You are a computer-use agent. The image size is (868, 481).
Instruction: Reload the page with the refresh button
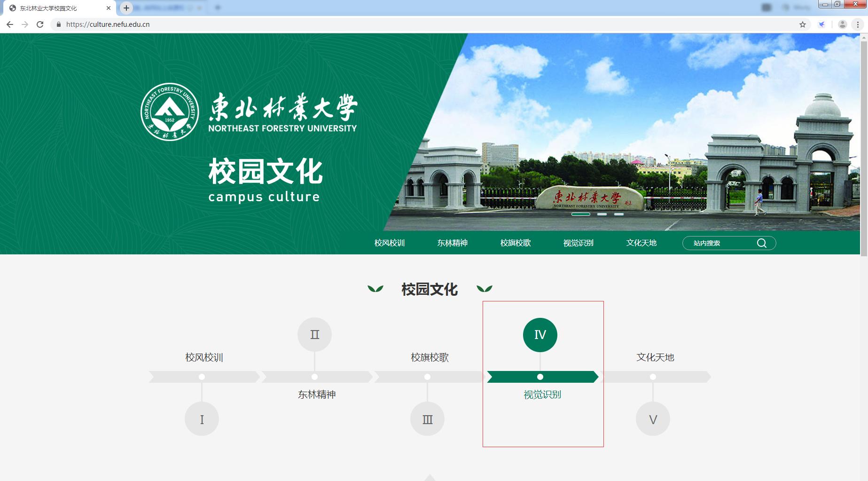40,24
